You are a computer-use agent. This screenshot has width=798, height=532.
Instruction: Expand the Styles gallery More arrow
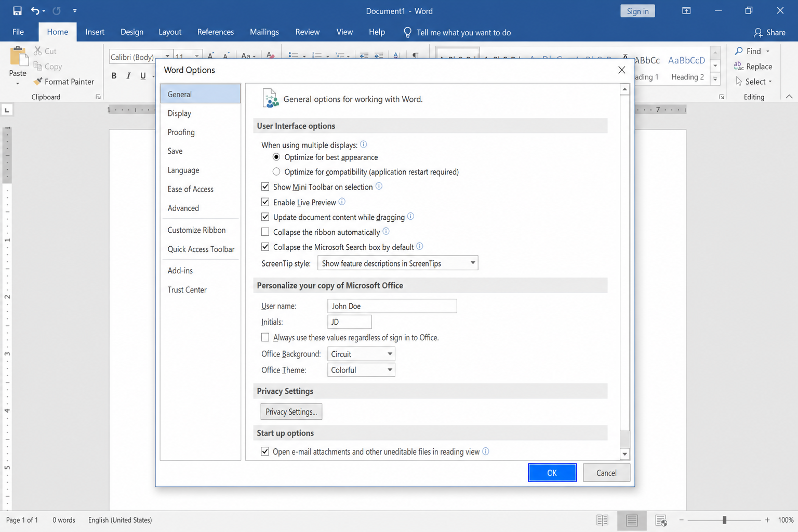pos(715,79)
